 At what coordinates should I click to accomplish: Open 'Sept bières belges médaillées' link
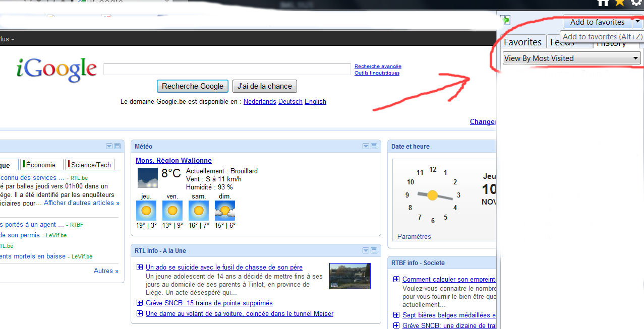point(449,315)
